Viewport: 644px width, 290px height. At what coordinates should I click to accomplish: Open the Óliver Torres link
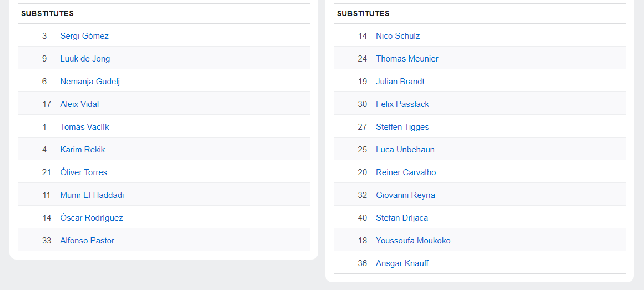click(x=83, y=172)
